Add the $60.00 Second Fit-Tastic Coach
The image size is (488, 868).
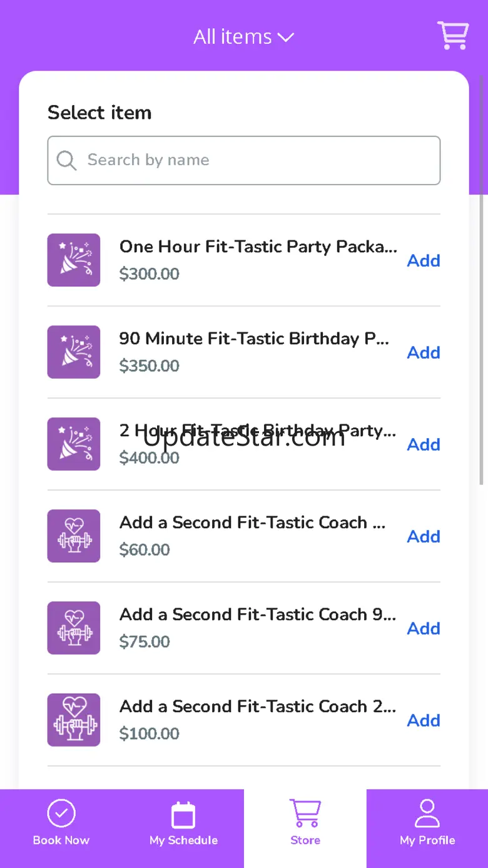tap(424, 536)
